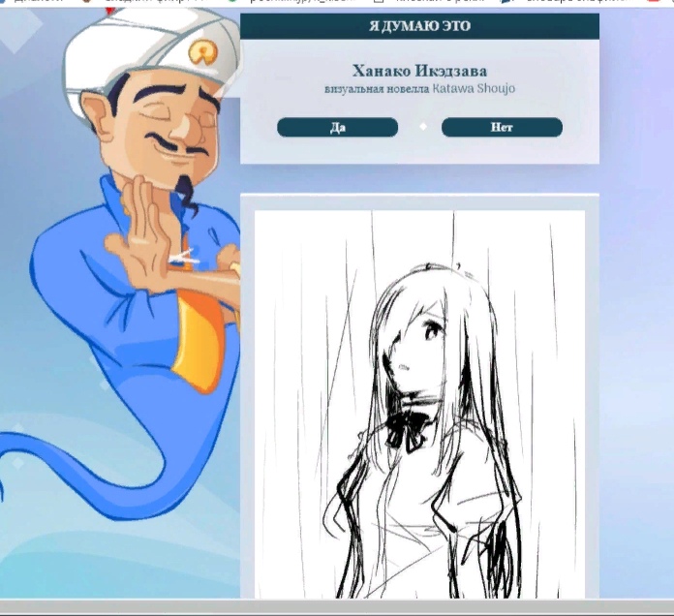This screenshot has height=616, width=674.
Task: Click the Я ДУМАЮ ЭТО header
Action: click(419, 26)
